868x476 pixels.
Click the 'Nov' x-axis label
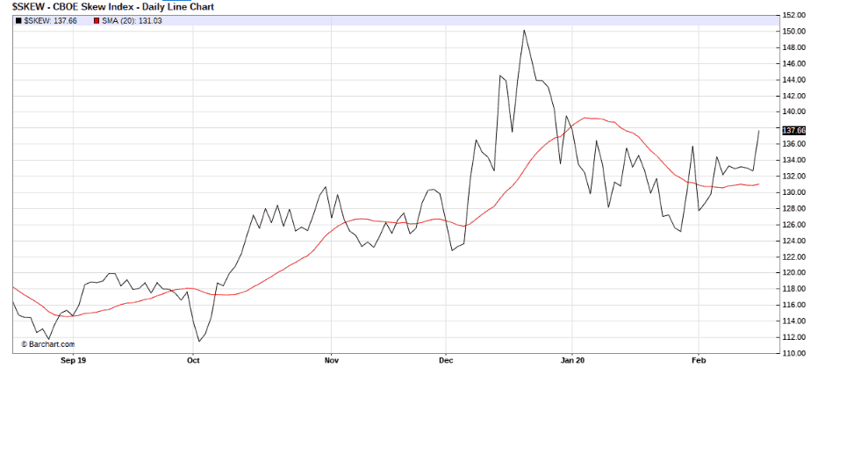331,360
